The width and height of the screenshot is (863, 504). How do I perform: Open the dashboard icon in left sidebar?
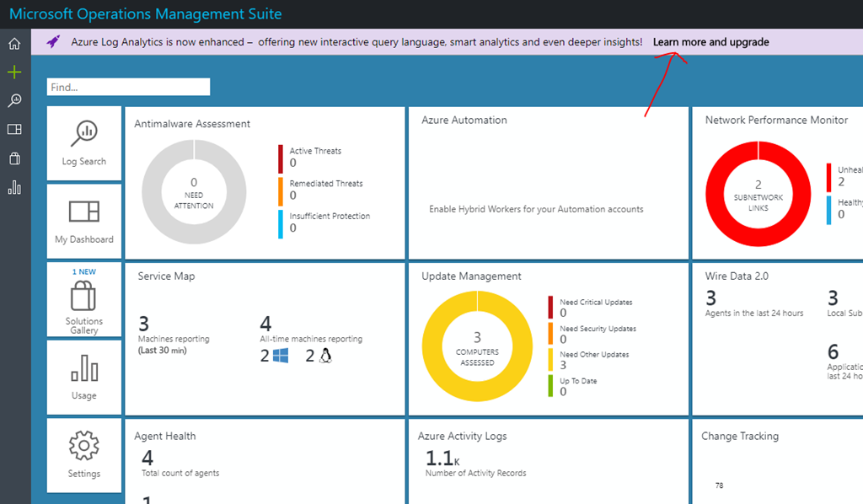click(x=14, y=130)
